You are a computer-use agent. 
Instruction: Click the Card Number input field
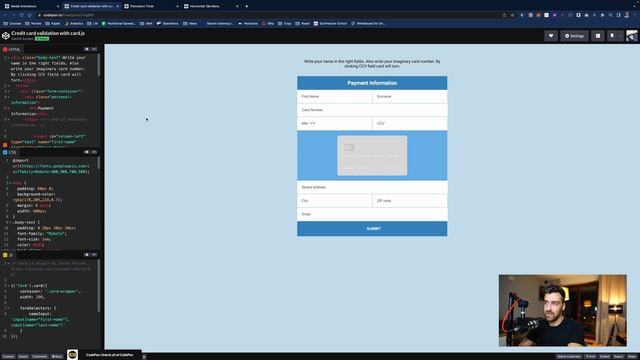(372, 110)
